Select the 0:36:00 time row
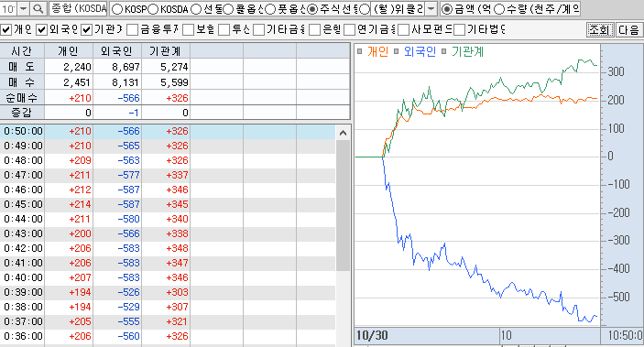This screenshot has width=644, height=347. 168,336
